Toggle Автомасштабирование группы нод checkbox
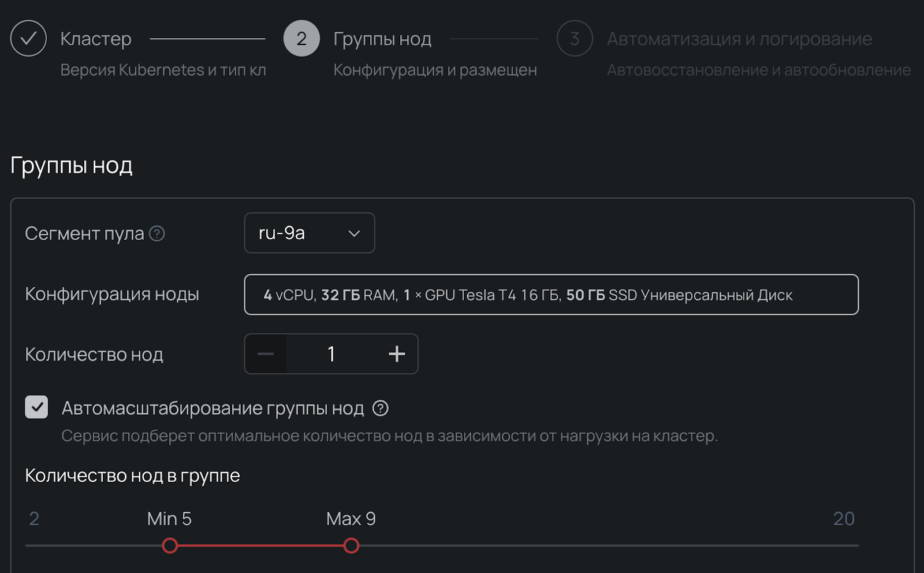This screenshot has width=924, height=573. 36,407
